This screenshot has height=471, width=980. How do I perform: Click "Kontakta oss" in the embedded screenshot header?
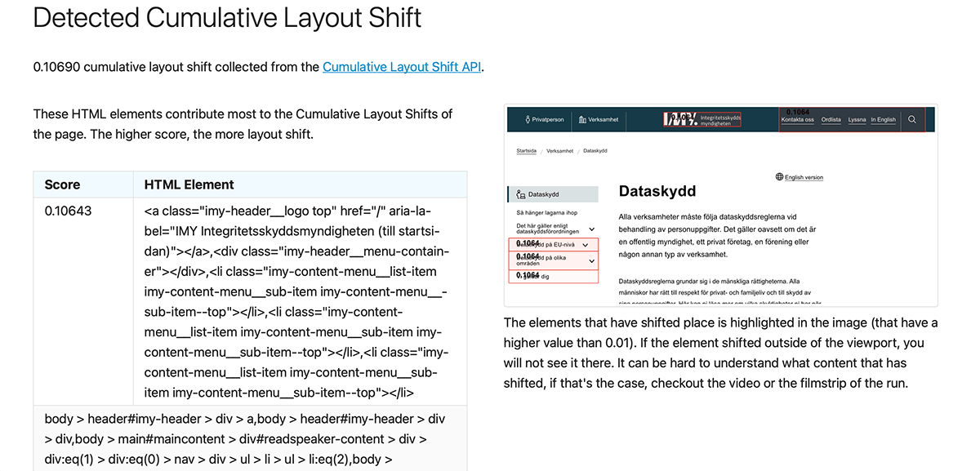pyautogui.click(x=797, y=119)
